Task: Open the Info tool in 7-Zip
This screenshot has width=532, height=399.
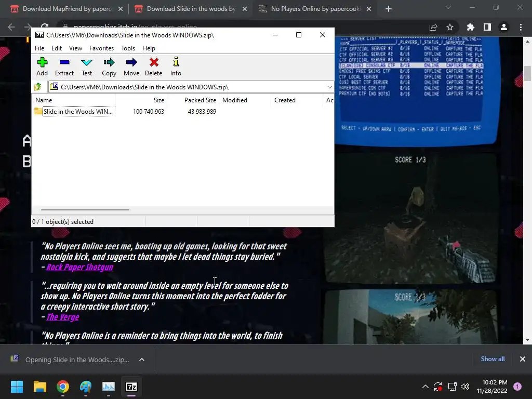Action: point(176,67)
